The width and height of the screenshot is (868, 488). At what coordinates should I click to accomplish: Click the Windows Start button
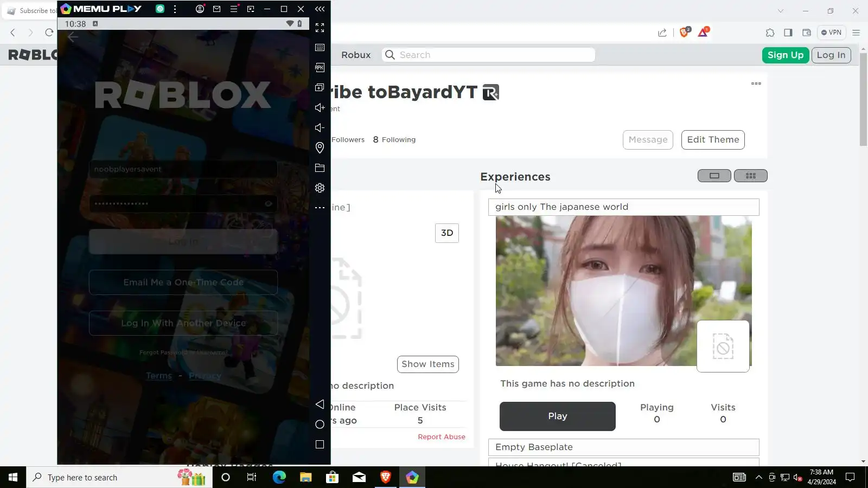13,477
